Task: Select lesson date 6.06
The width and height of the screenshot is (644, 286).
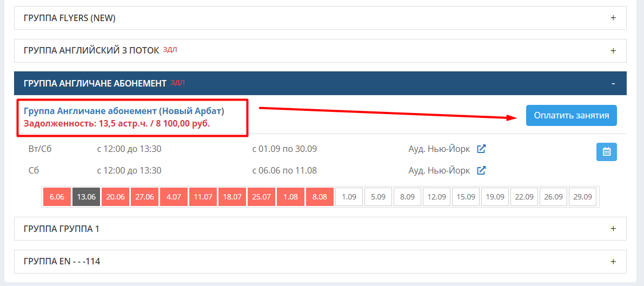Action: 57,197
